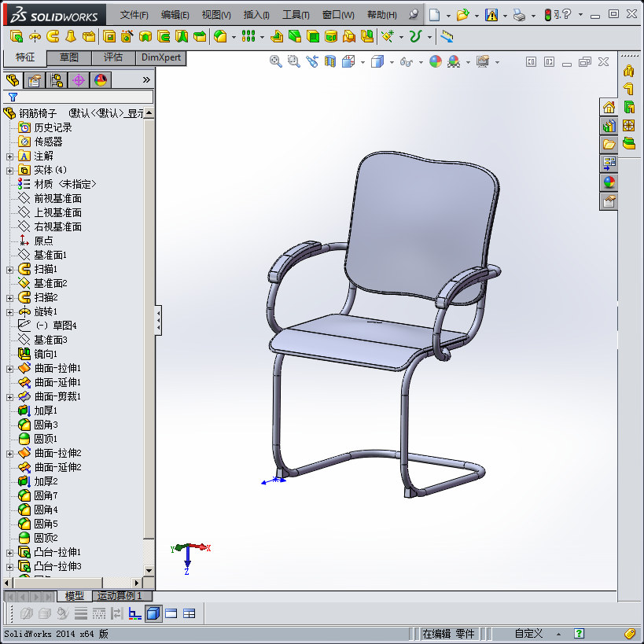The image size is (644, 644).
Task: Click the panel collapse handle beside the feature tree
Action: tap(159, 320)
